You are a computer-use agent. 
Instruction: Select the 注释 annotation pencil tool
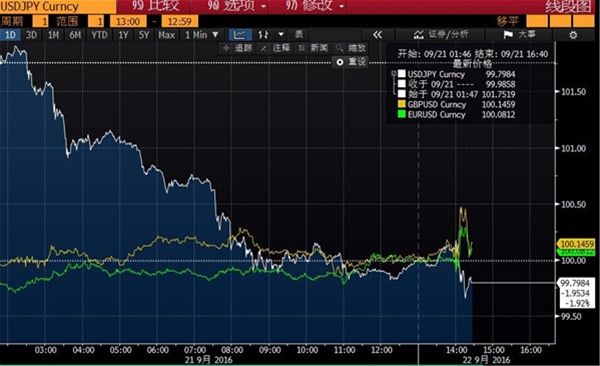click(x=276, y=48)
